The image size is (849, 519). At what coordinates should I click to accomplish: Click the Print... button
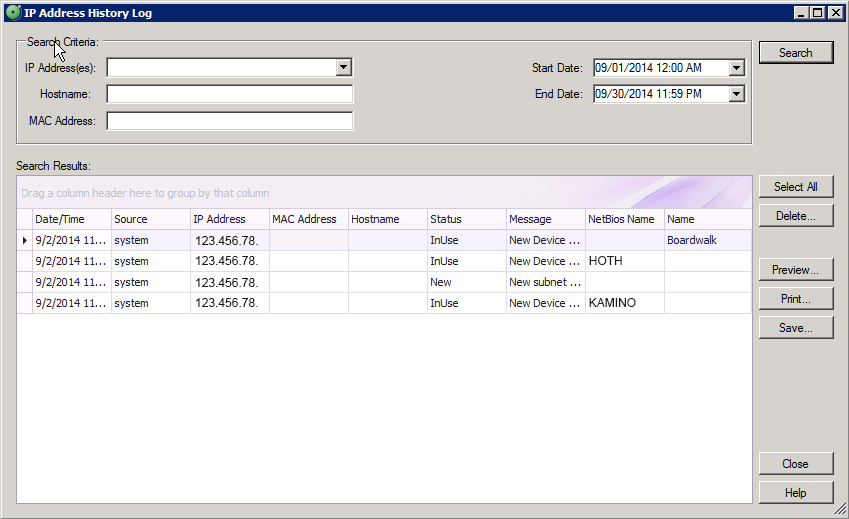[x=795, y=299]
